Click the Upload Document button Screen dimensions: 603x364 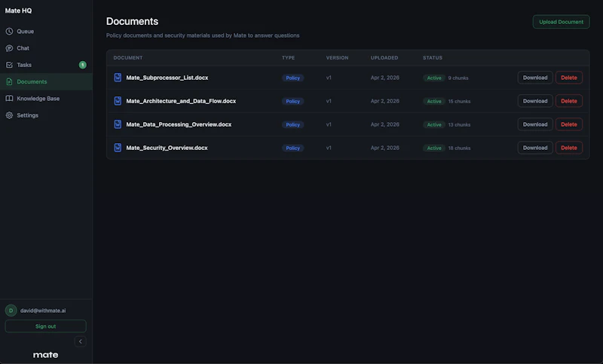(561, 22)
